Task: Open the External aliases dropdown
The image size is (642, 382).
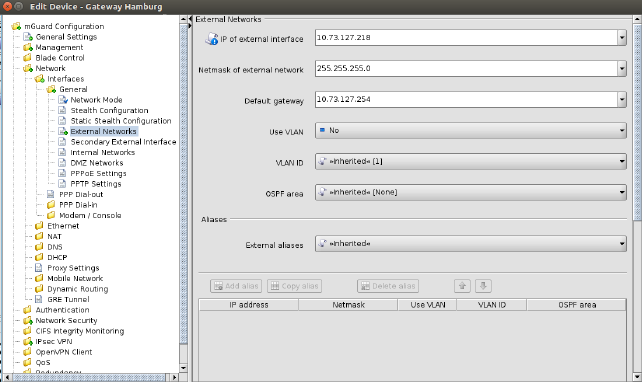Action: pyautogui.click(x=470, y=244)
